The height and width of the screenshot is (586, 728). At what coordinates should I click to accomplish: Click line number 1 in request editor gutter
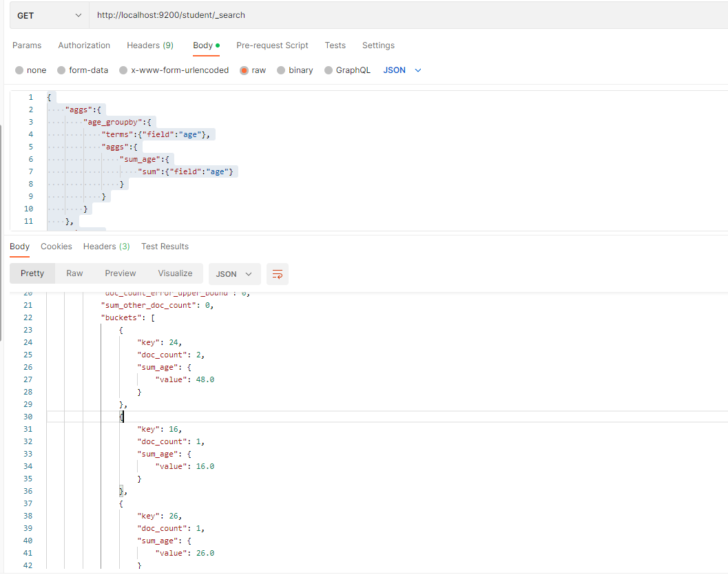(x=30, y=98)
